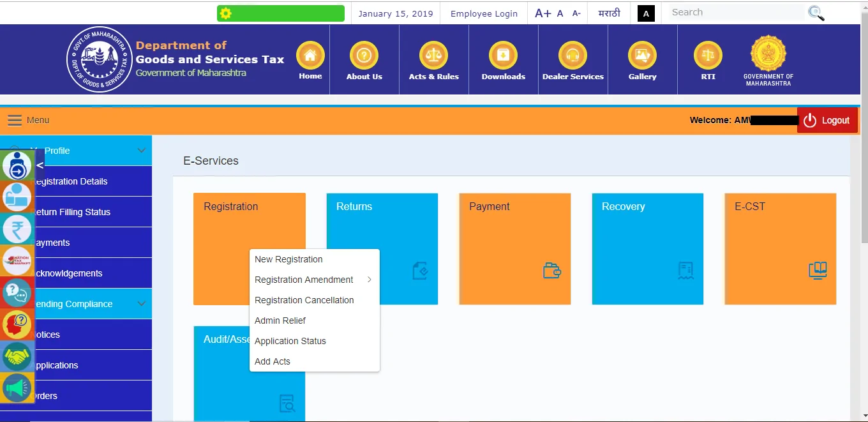Viewport: 868px width, 422px height.
Task: Open Employee Login link
Action: click(x=484, y=13)
